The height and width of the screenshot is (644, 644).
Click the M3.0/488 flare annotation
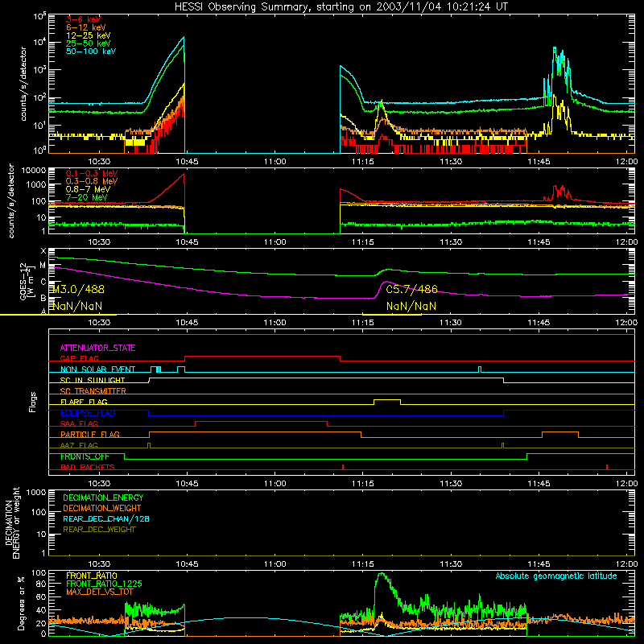pyautogui.click(x=78, y=290)
